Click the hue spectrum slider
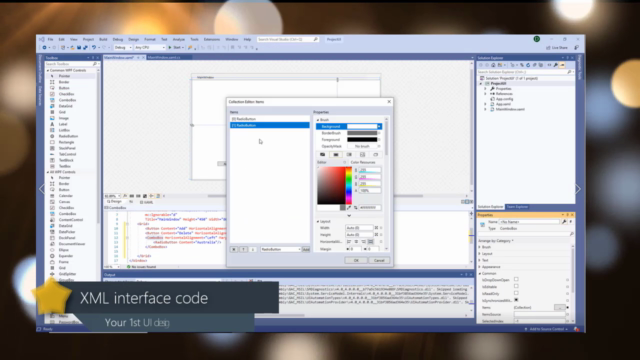This screenshot has width=640, height=360. pyautogui.click(x=349, y=186)
